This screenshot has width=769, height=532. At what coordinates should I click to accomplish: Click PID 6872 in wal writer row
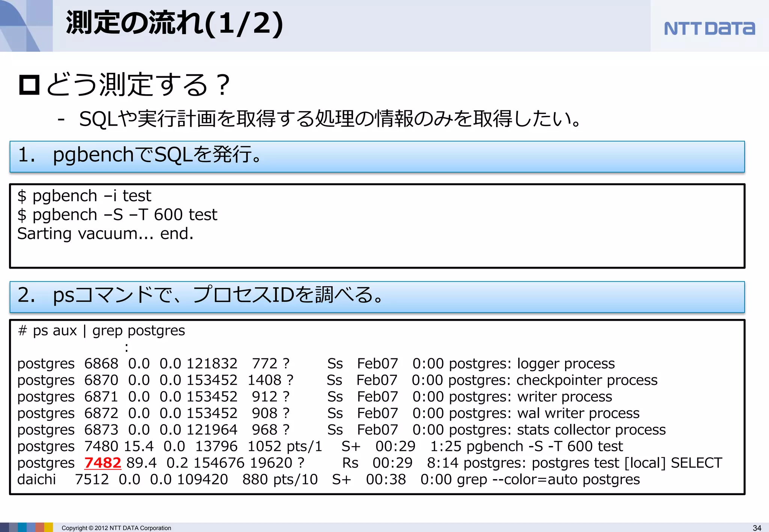pyautogui.click(x=101, y=413)
